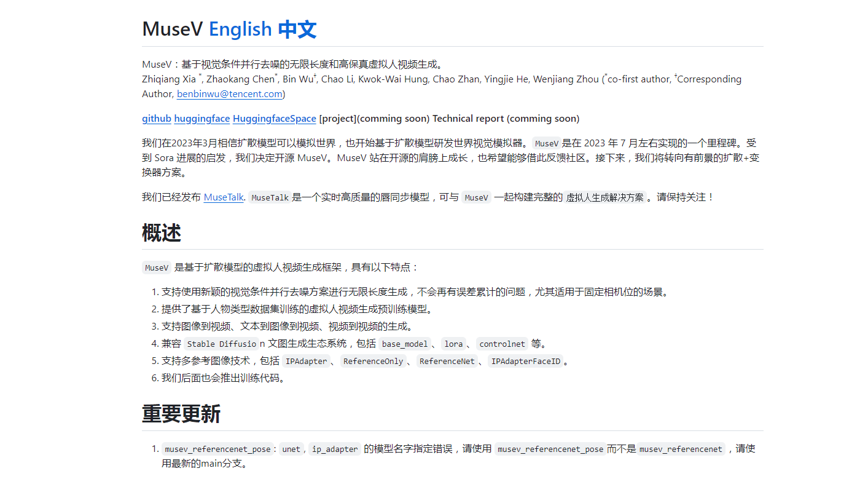This screenshot has width=868, height=479.
Task: Select the ip_adapter inline code label
Action: pyautogui.click(x=334, y=449)
